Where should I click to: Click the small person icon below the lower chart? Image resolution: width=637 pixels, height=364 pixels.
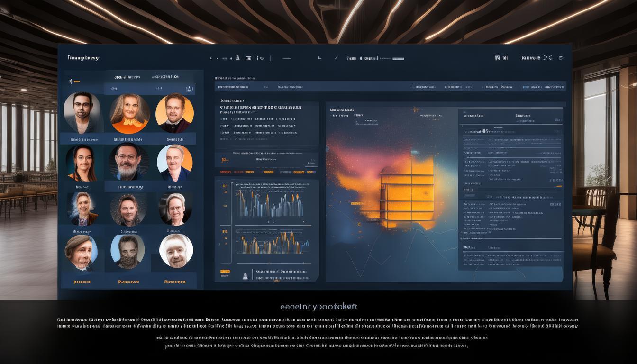(x=245, y=275)
